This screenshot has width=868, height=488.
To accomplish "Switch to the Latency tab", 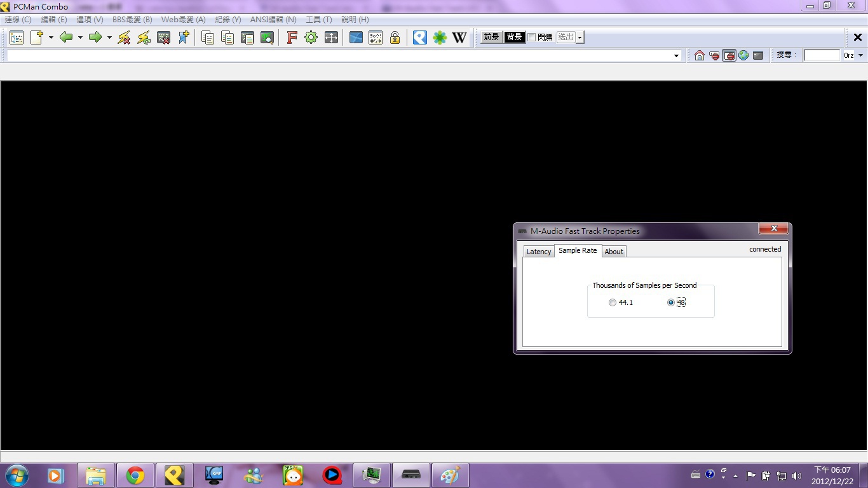I will (x=538, y=252).
